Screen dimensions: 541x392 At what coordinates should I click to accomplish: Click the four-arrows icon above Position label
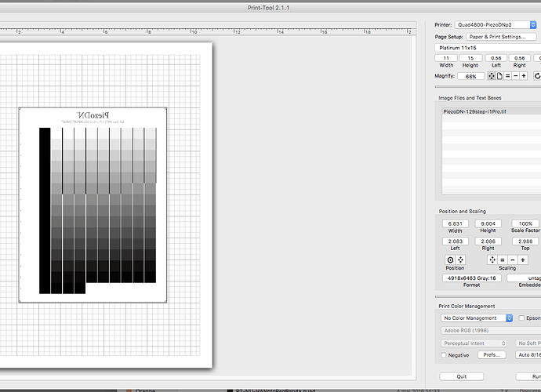pyautogui.click(x=460, y=260)
